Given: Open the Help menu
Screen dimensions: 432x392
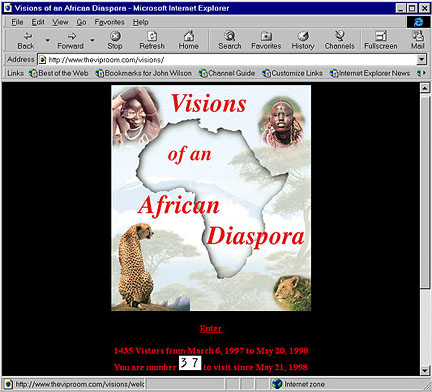Looking at the screenshot, I should click(x=141, y=22).
